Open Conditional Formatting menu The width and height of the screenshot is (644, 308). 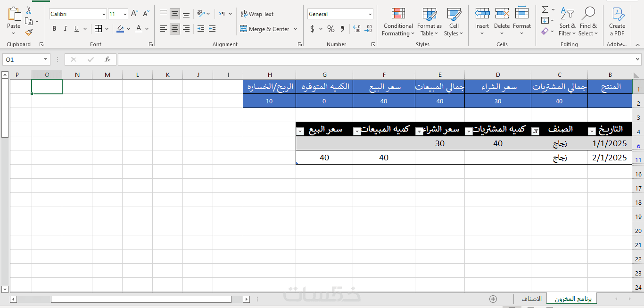[398, 22]
